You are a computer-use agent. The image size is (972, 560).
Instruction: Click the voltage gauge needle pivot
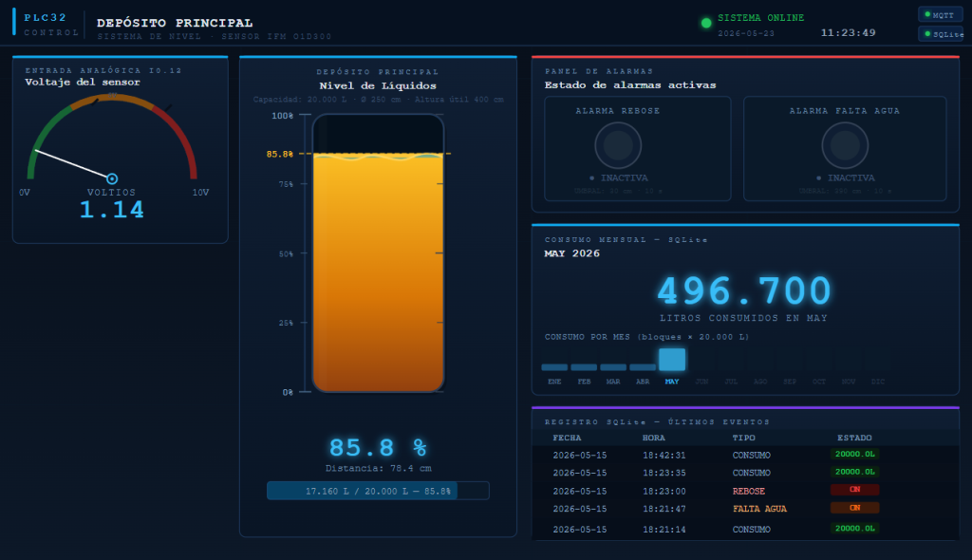pos(112,178)
